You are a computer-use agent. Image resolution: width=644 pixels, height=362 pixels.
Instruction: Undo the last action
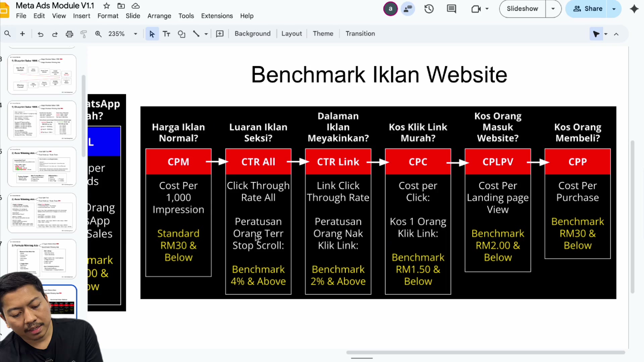tap(40, 34)
